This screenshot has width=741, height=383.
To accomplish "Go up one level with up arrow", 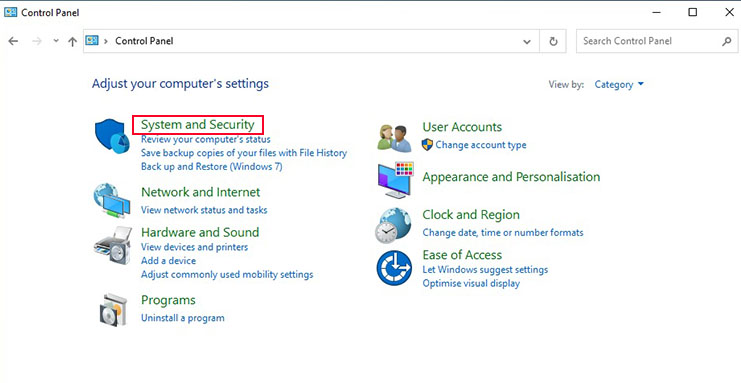I will (x=72, y=42).
